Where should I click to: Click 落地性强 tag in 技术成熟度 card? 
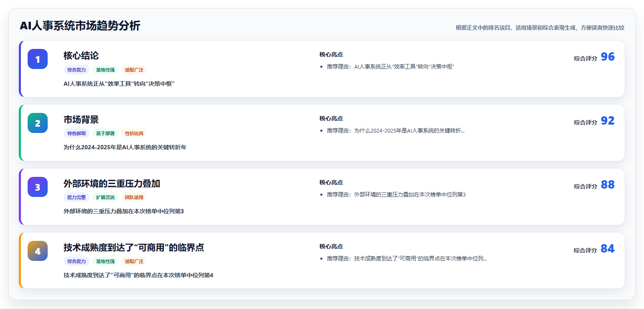[x=105, y=261]
